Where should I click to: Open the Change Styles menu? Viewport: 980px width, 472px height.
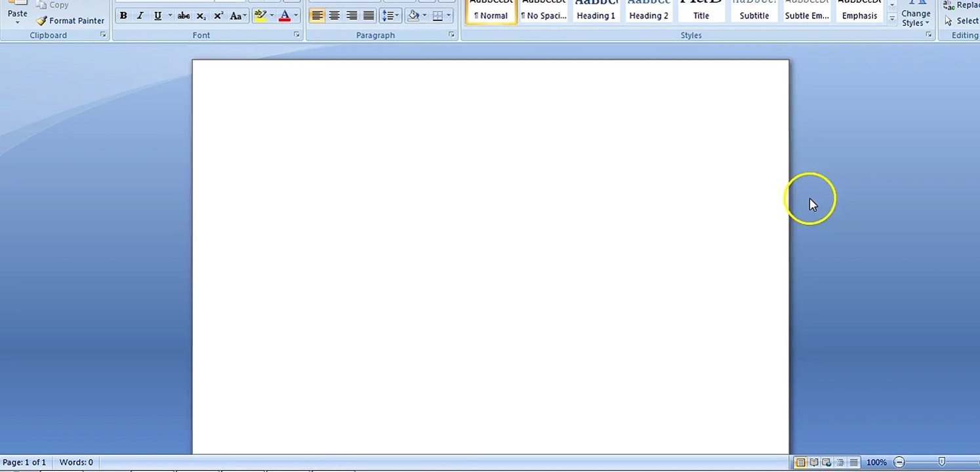point(916,14)
